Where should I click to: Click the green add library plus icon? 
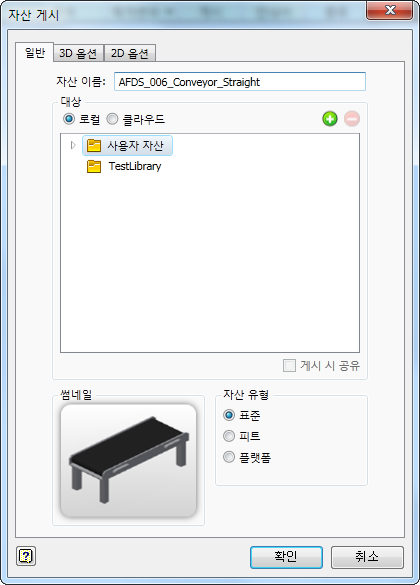pos(330,119)
